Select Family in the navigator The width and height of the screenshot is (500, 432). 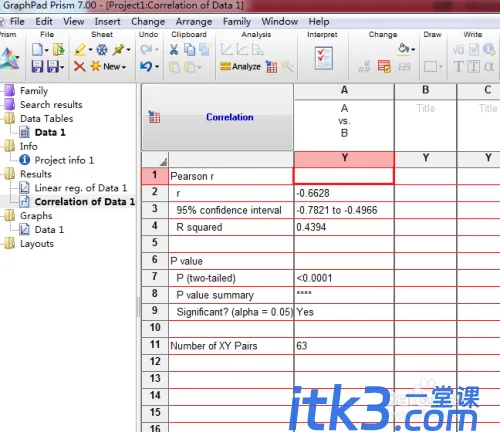pyautogui.click(x=34, y=91)
